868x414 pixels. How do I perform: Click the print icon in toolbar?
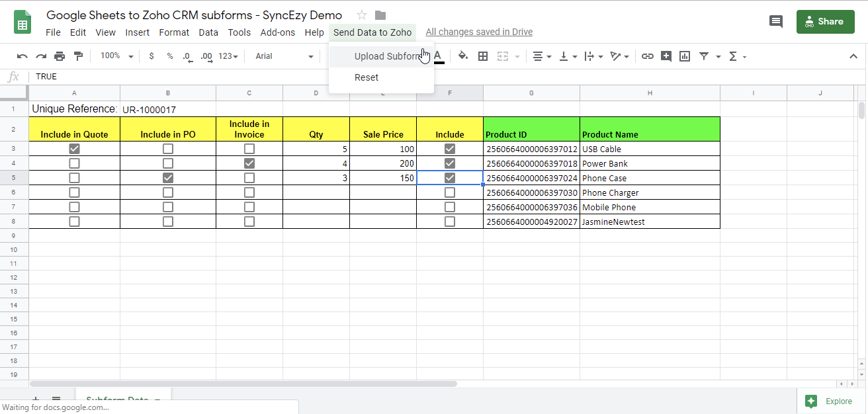click(x=60, y=57)
